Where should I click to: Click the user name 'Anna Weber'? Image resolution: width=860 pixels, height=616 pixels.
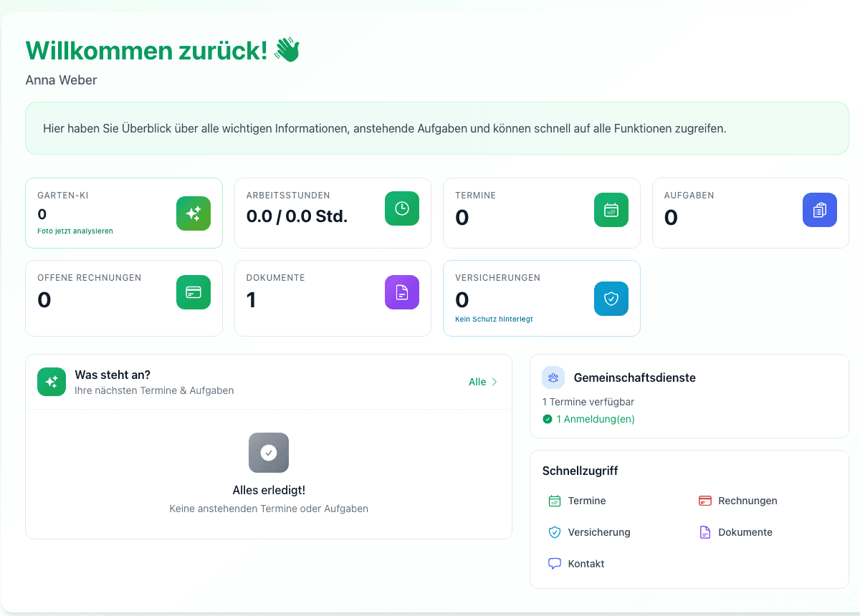(x=62, y=80)
